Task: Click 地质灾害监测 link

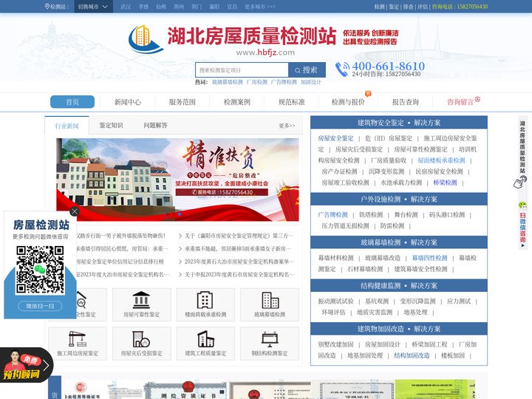Action: tap(375, 312)
